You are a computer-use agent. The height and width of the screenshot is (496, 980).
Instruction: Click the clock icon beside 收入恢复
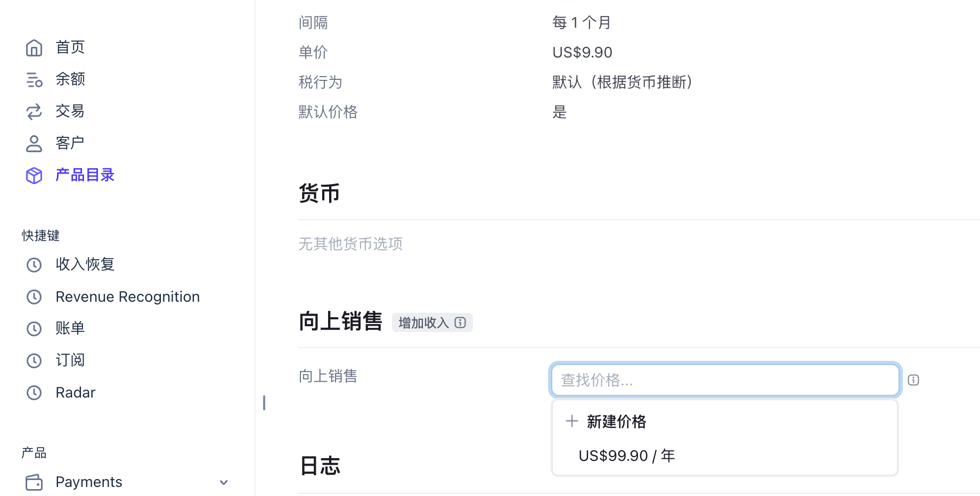(34, 264)
